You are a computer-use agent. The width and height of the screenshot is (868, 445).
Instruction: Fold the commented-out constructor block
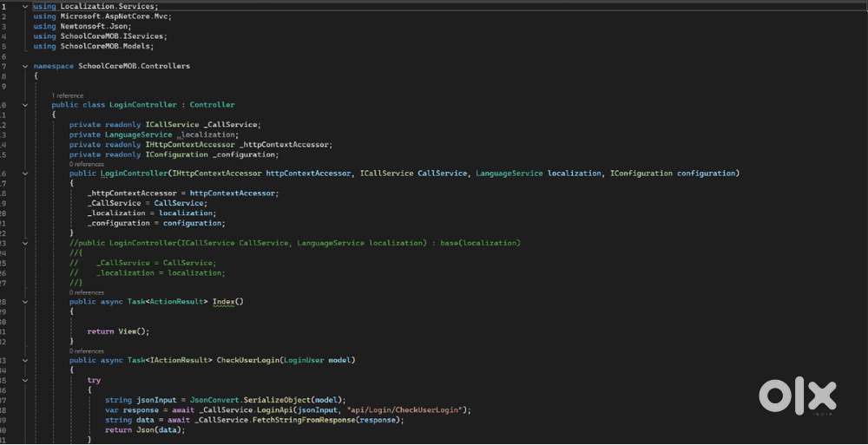[24, 243]
